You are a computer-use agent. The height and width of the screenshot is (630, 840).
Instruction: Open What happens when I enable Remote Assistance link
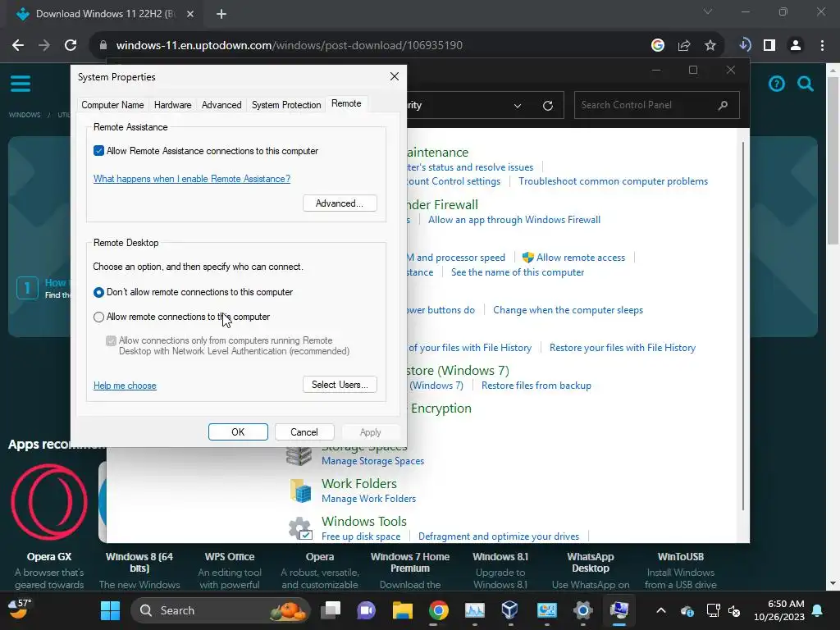[x=192, y=179]
